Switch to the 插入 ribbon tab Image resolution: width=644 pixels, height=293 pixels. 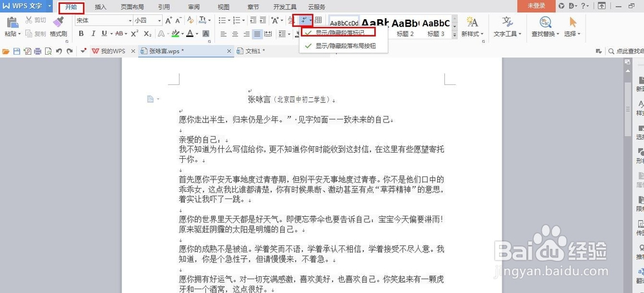100,6
